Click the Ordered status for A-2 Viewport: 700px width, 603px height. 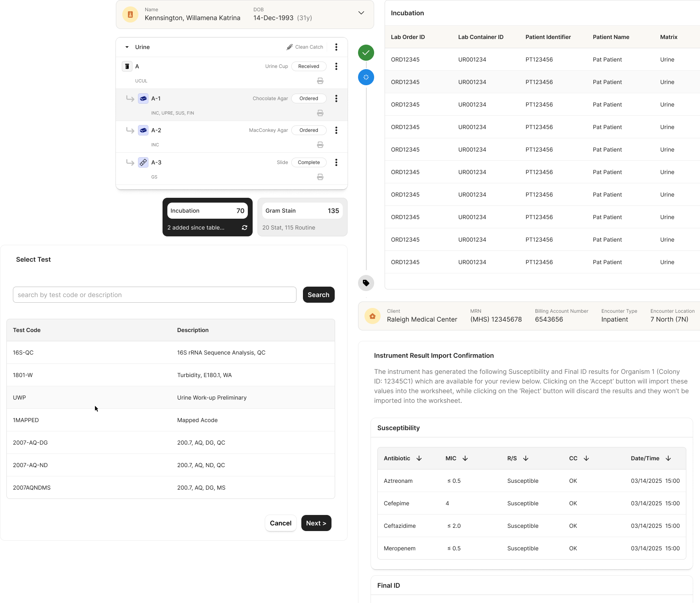tap(309, 130)
